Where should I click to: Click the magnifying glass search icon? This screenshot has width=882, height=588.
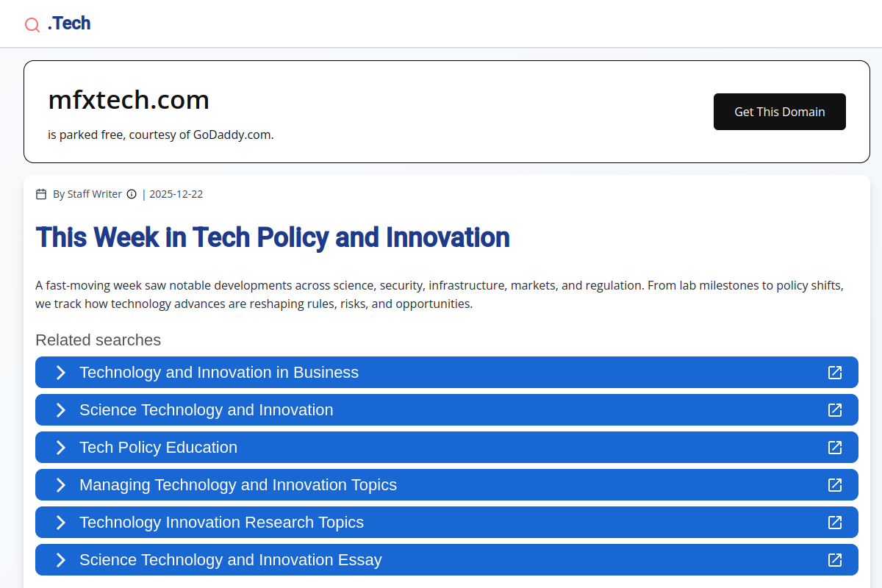pyautogui.click(x=32, y=24)
